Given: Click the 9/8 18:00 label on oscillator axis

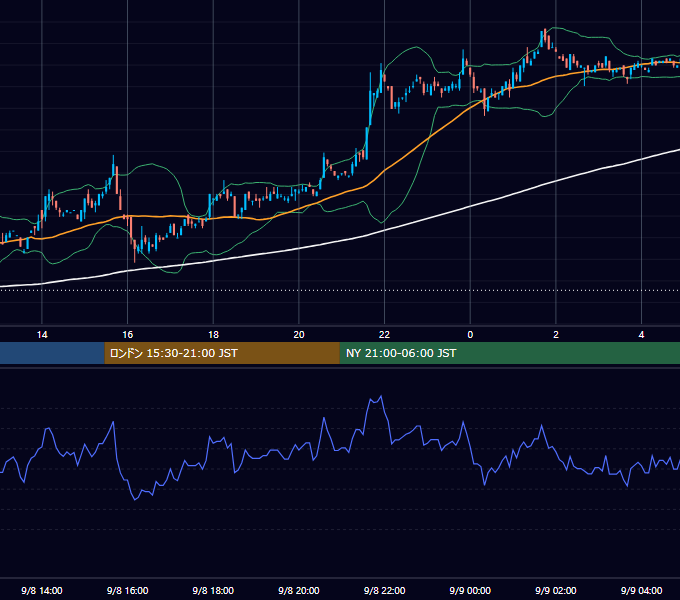Looking at the screenshot, I should (213, 590).
